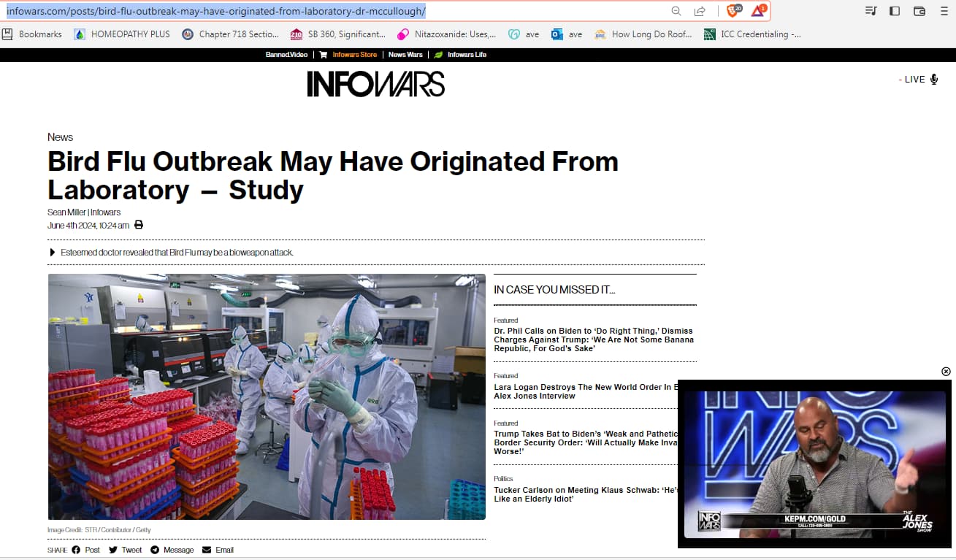Open Lara Logan Destroys New World Order article
Image resolution: width=956 pixels, height=560 pixels.
pos(586,391)
